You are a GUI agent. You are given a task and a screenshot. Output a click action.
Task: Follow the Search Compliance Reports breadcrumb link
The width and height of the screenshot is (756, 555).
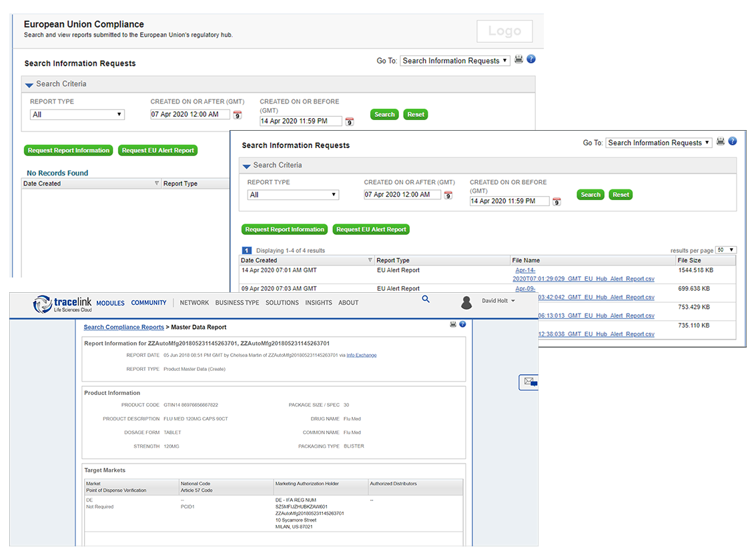(123, 328)
